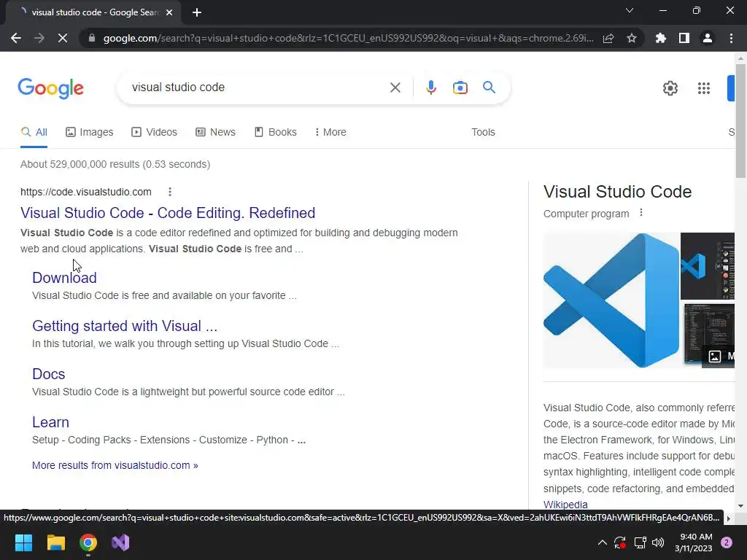Close the visual studio code search tab

(x=169, y=12)
